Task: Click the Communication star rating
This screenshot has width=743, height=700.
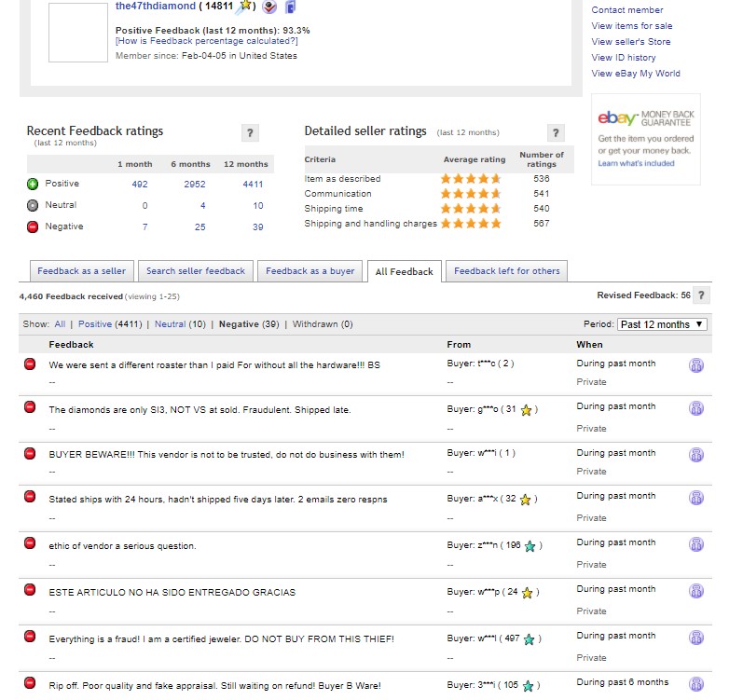Action: click(471, 194)
